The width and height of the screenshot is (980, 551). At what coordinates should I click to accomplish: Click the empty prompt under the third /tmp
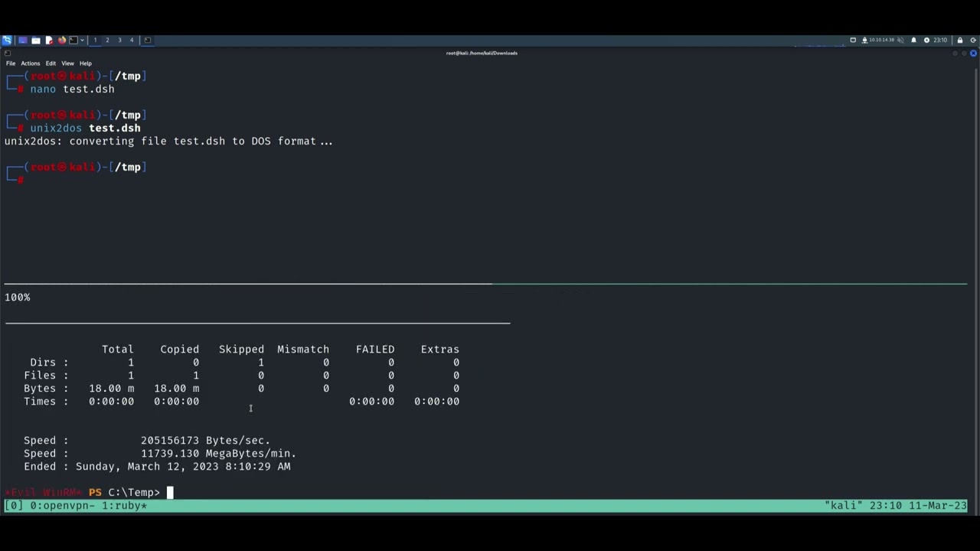(x=21, y=180)
